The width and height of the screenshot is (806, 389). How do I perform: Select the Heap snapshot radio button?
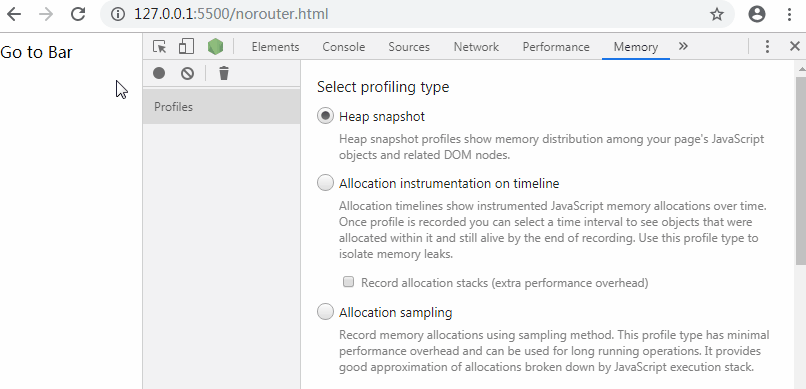point(325,116)
